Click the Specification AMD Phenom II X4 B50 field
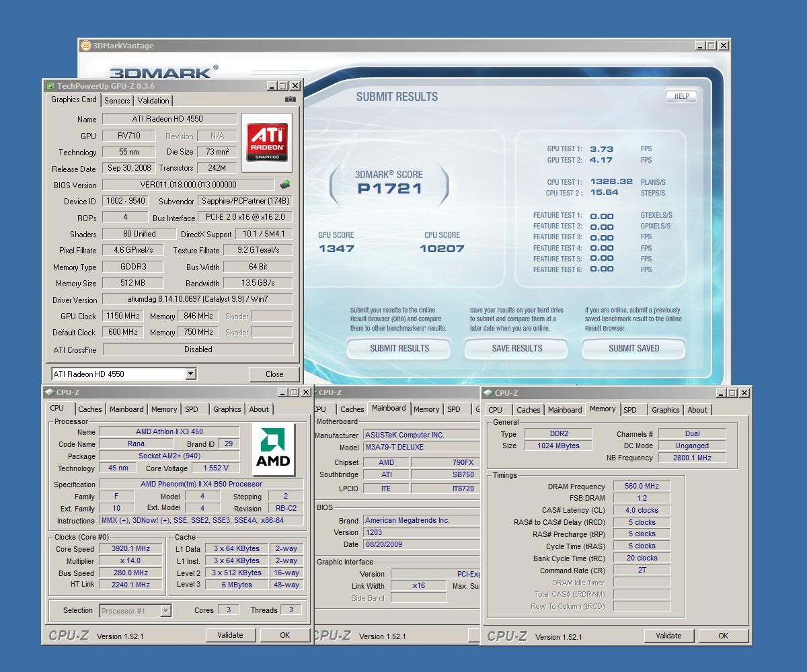The height and width of the screenshot is (672, 807). (x=201, y=484)
